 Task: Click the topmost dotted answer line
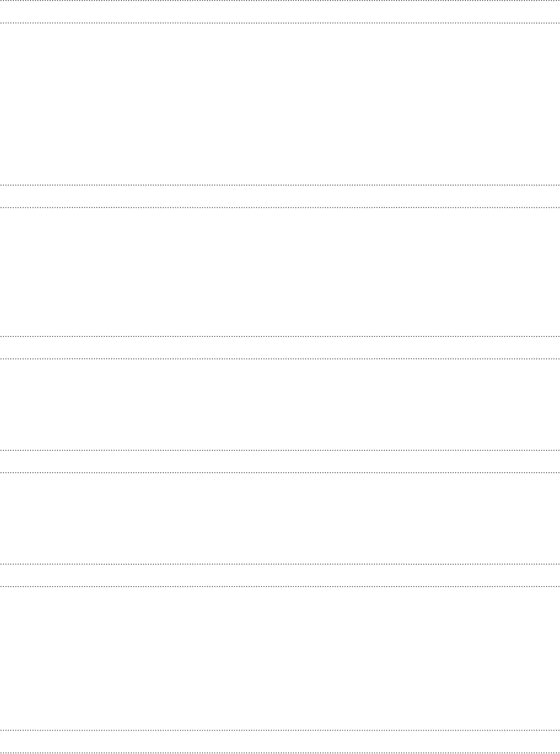pyautogui.click(x=280, y=1)
